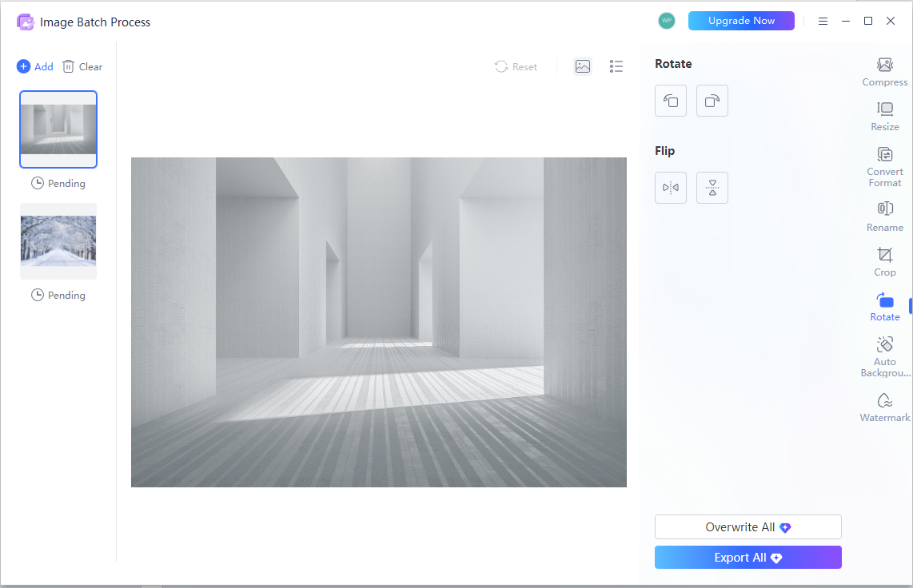Flip image horizontally
Image resolution: width=913 pixels, height=588 pixels.
click(671, 188)
